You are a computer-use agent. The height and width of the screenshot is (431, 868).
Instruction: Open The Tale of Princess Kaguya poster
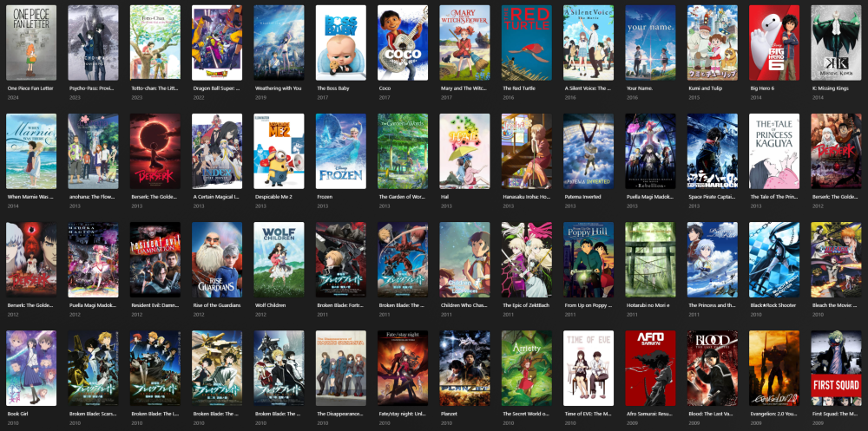point(774,151)
